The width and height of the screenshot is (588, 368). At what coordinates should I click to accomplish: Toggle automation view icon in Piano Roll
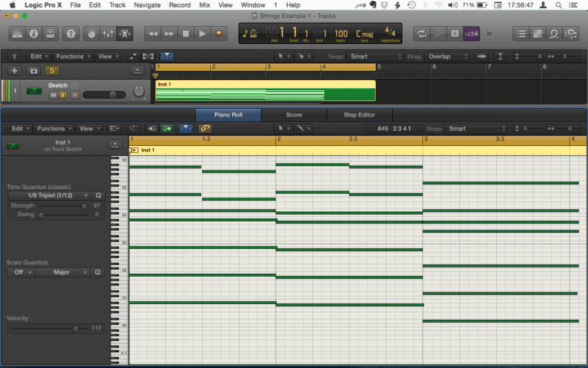[x=133, y=129]
